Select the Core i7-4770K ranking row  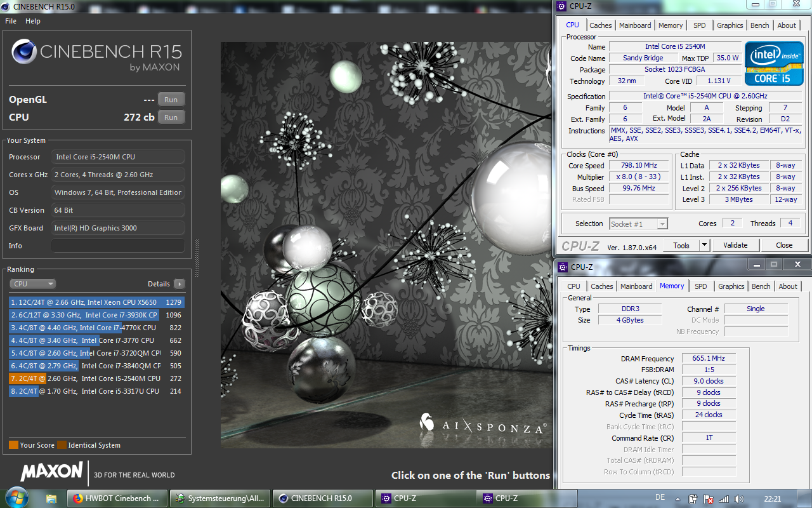point(96,328)
